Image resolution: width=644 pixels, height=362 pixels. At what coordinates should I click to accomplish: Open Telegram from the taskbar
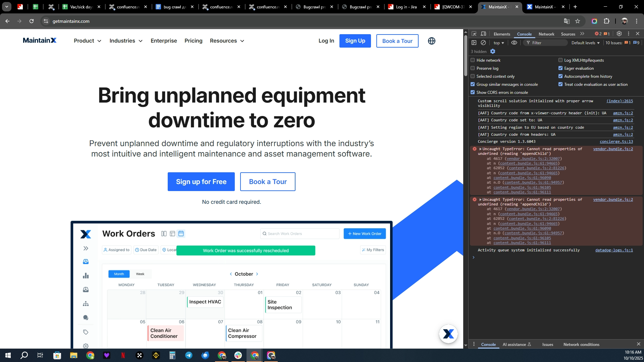(189, 355)
